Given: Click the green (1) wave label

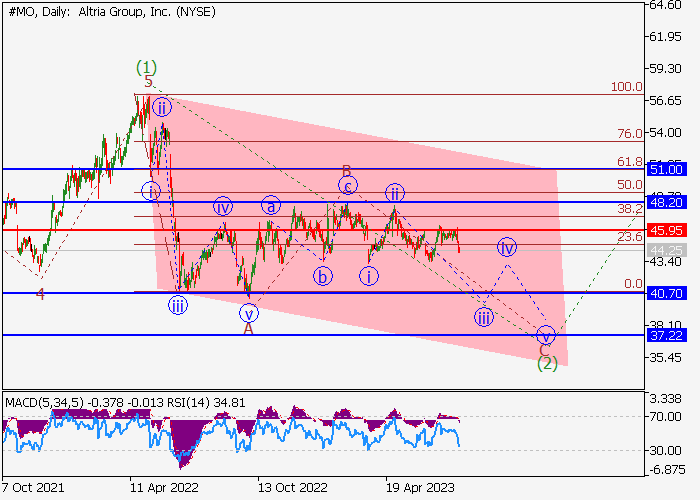Looking at the screenshot, I should click(146, 68).
